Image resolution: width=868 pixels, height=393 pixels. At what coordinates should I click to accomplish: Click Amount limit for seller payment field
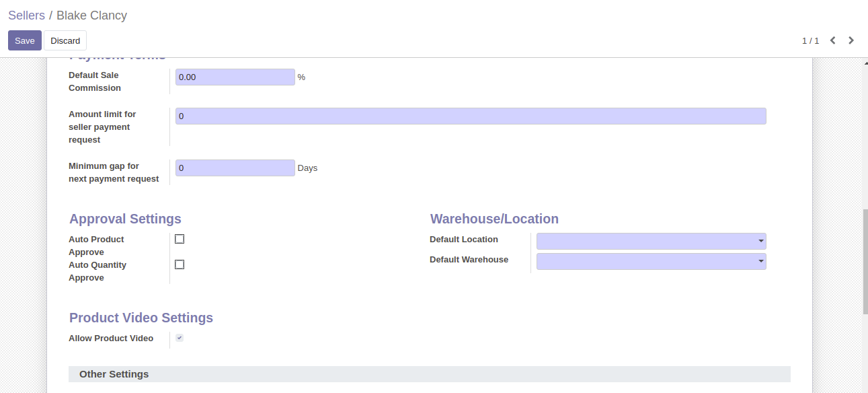(x=470, y=116)
